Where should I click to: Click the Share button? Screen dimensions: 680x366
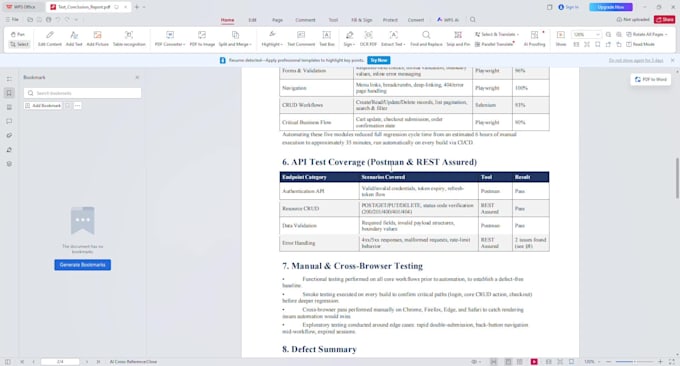pyautogui.click(x=664, y=20)
